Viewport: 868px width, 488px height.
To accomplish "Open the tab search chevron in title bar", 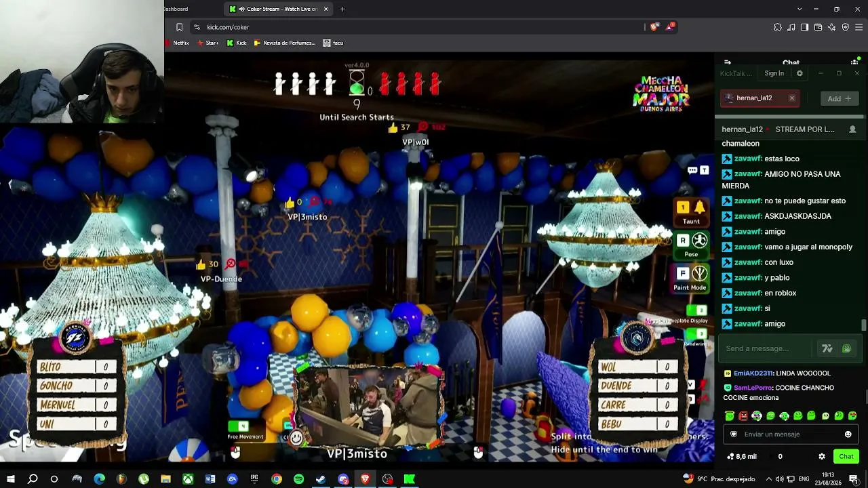I will point(800,9).
